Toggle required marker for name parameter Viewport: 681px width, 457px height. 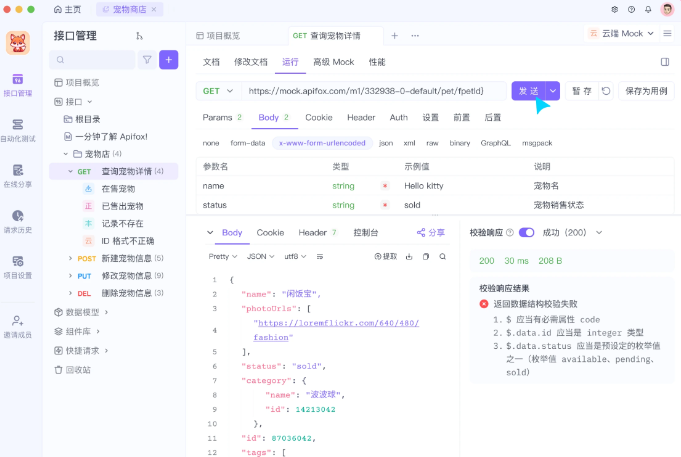(x=385, y=186)
